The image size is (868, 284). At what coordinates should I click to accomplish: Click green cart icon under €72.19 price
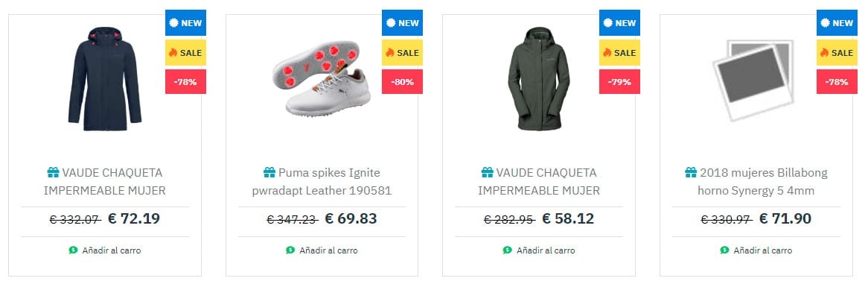coord(73,250)
